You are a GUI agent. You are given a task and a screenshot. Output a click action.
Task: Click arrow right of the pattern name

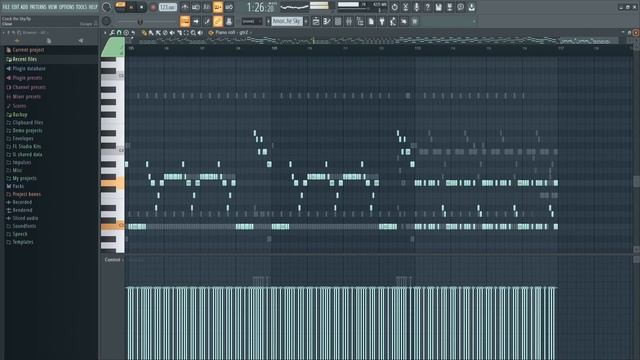[x=306, y=21]
